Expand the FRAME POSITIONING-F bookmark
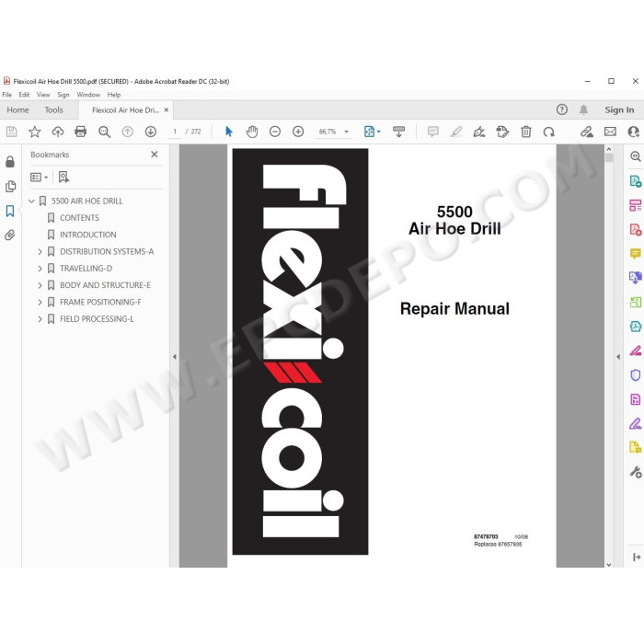 tap(40, 302)
